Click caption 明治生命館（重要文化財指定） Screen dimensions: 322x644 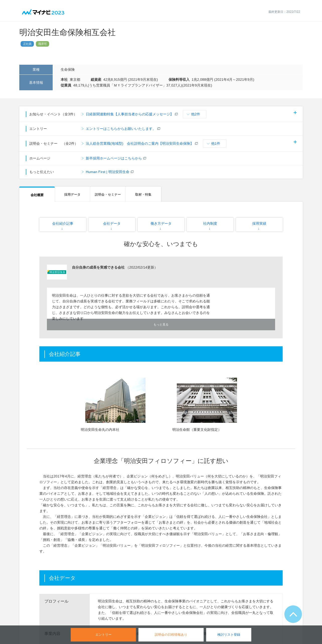(197, 430)
